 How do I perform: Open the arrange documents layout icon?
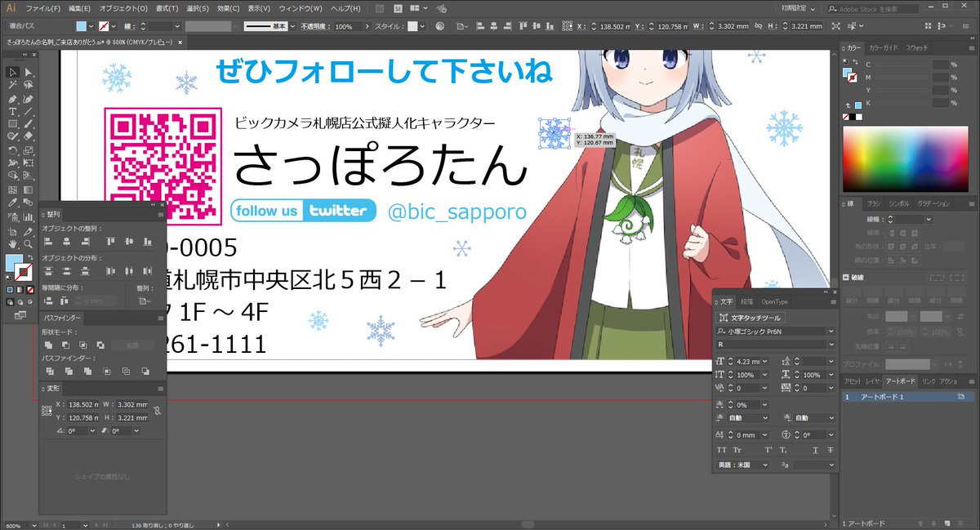tap(419, 8)
